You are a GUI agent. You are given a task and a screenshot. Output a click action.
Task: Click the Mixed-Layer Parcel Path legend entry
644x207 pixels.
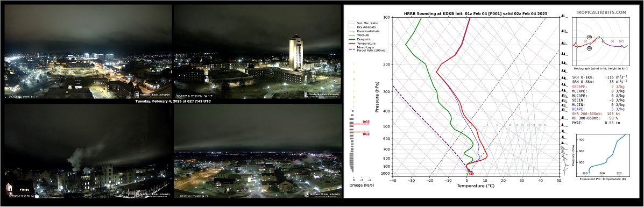[368, 48]
